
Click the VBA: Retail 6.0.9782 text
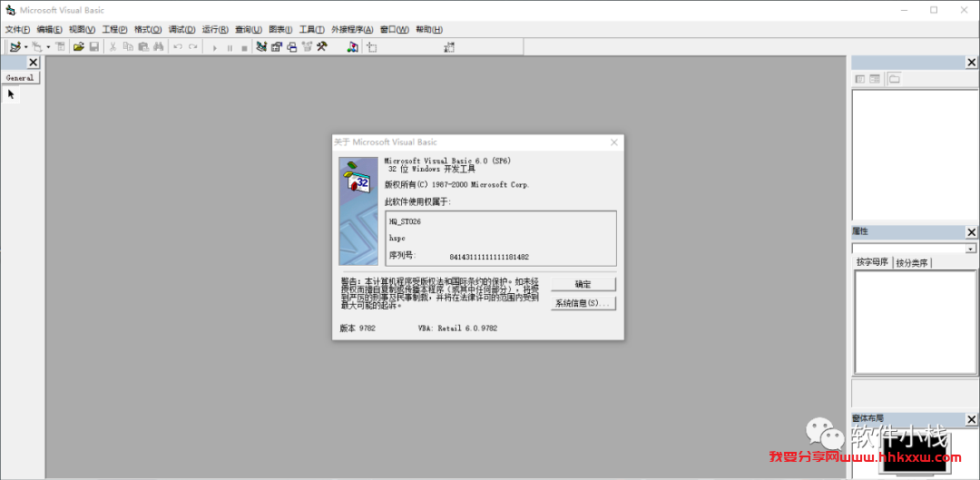(x=457, y=328)
